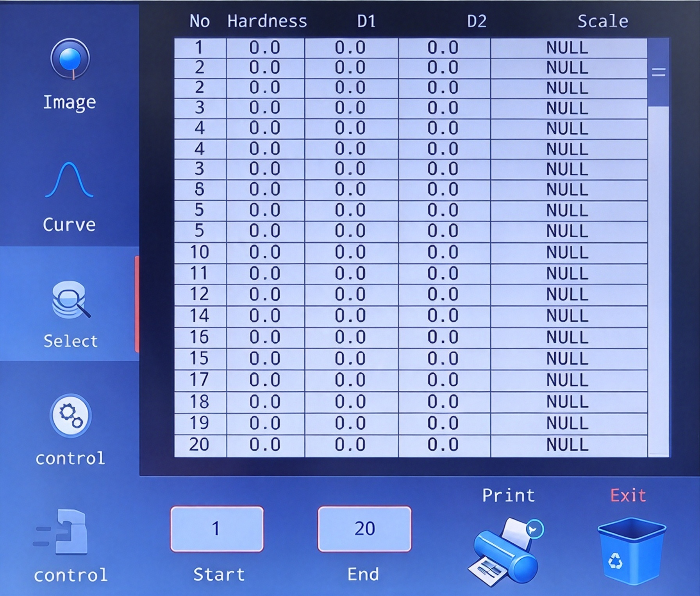Select row number 12 cell
The height and width of the screenshot is (596, 700).
(x=200, y=295)
